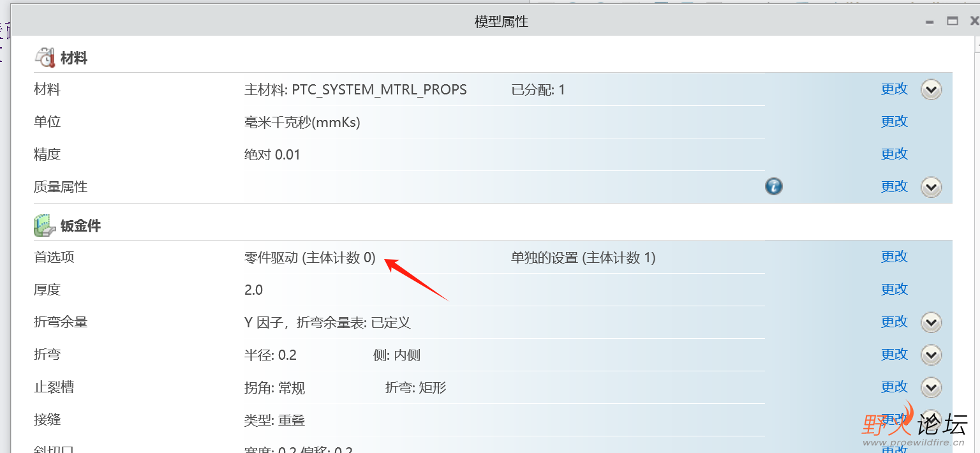Click the 精度 row label
The height and width of the screenshot is (453, 980).
[47, 154]
